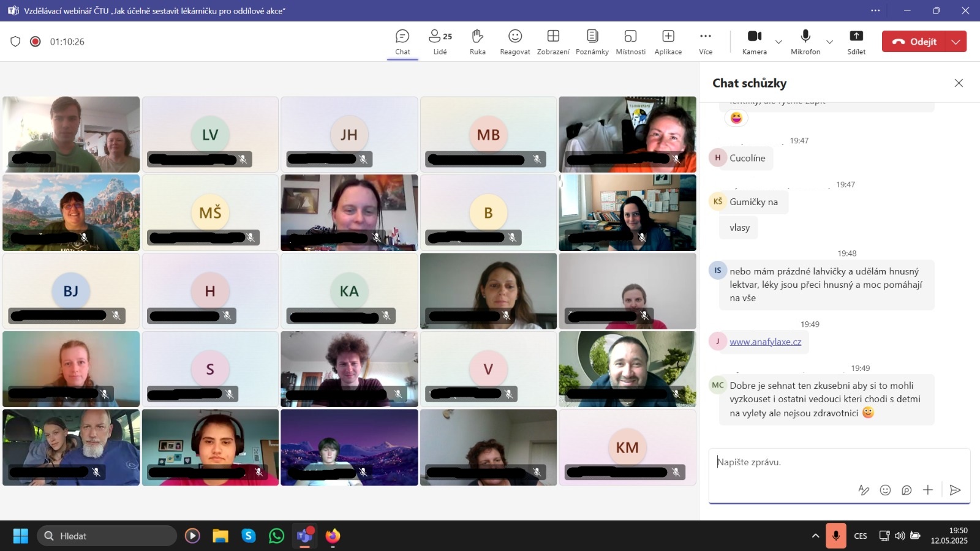Select the LV participant tile

point(210,134)
